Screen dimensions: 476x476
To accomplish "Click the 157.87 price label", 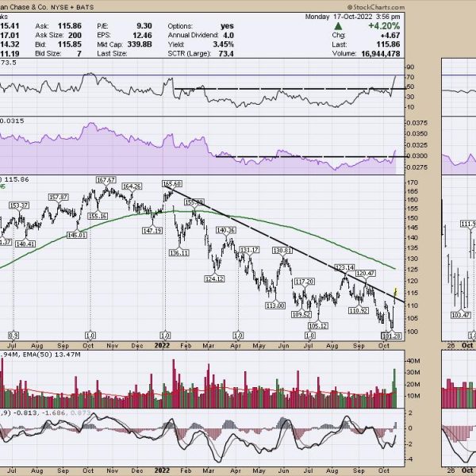I will click(x=58, y=198).
